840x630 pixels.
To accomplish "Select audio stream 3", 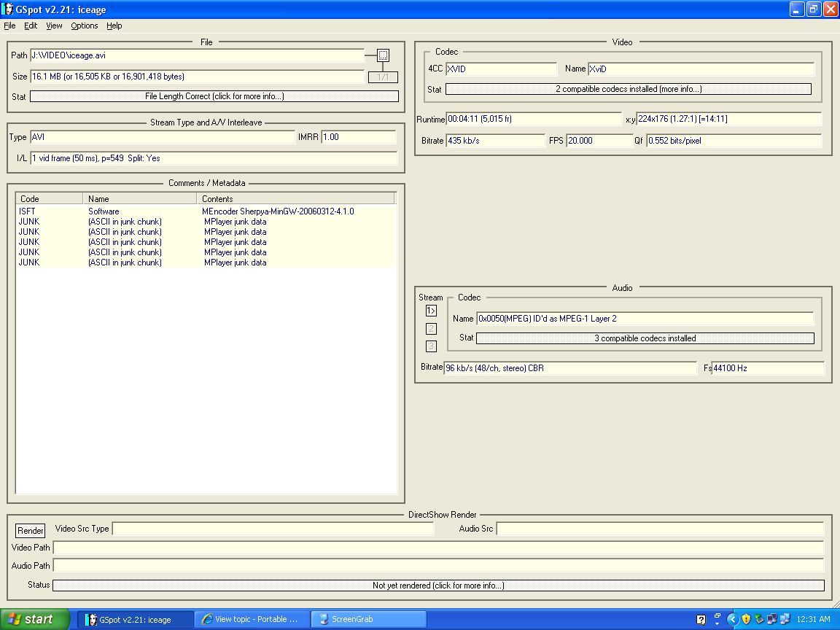I will point(431,346).
